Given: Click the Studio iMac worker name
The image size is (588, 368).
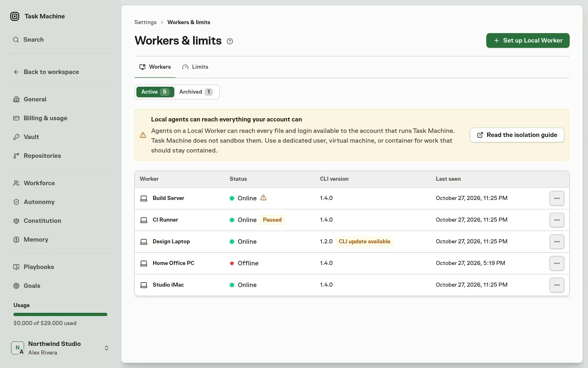Looking at the screenshot, I should 168,285.
